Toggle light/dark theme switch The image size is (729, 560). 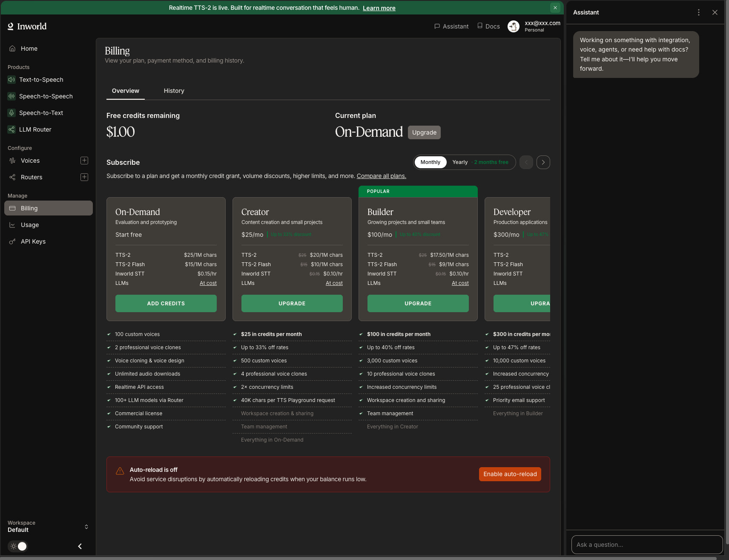[18, 546]
